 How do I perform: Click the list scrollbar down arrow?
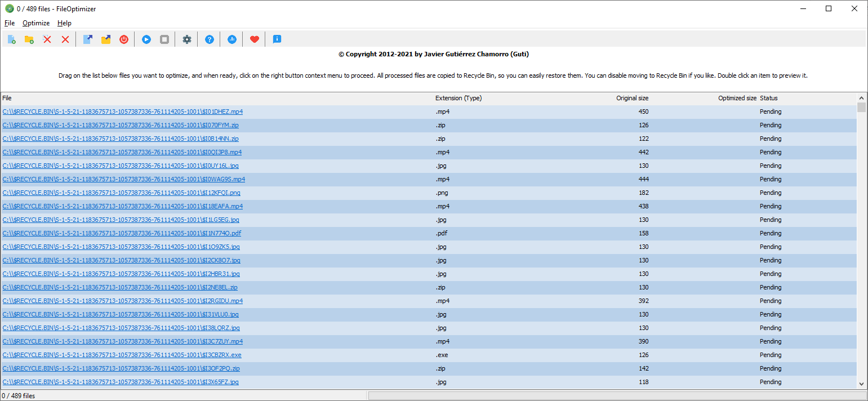coord(861,384)
